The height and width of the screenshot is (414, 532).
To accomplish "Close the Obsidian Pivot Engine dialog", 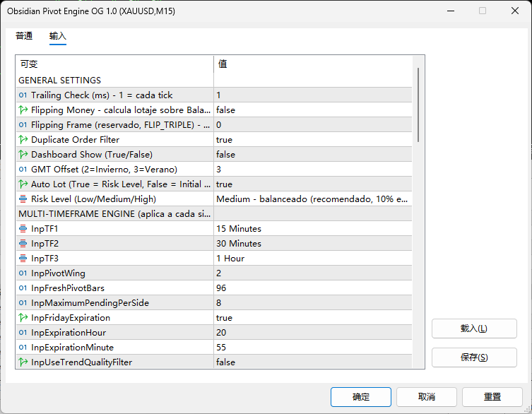I will (515, 11).
